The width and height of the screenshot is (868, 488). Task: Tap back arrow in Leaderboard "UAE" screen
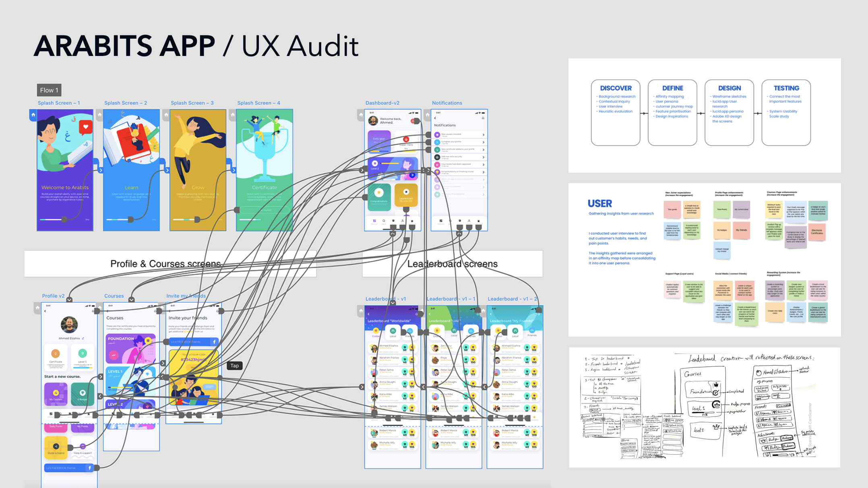(x=430, y=314)
